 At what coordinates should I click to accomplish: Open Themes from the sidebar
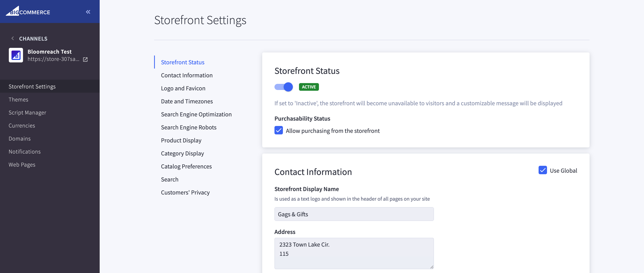[x=19, y=99]
